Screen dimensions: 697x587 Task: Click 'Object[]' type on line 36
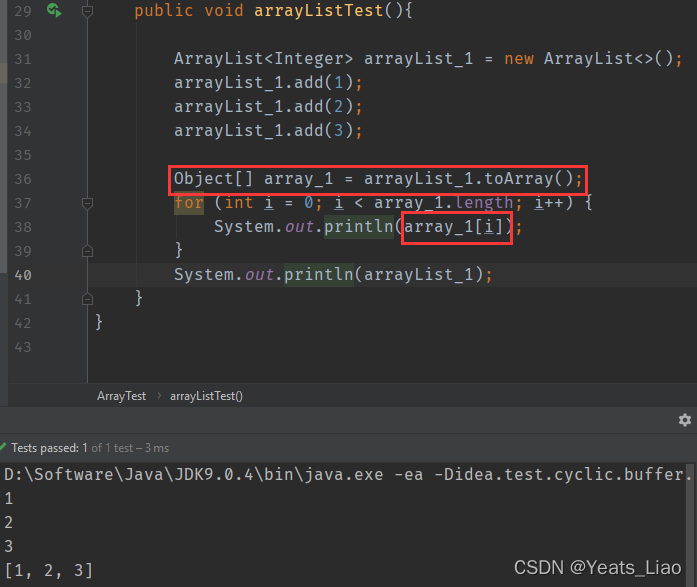click(x=213, y=179)
